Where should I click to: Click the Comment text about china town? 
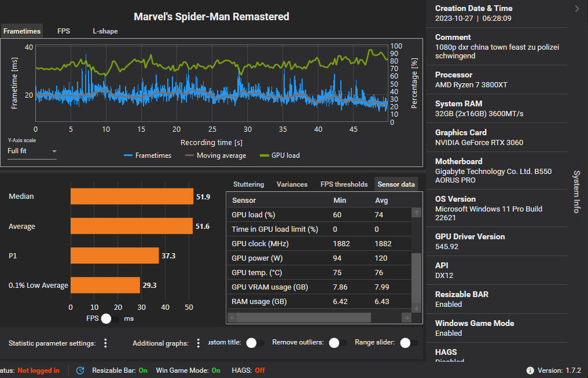497,51
